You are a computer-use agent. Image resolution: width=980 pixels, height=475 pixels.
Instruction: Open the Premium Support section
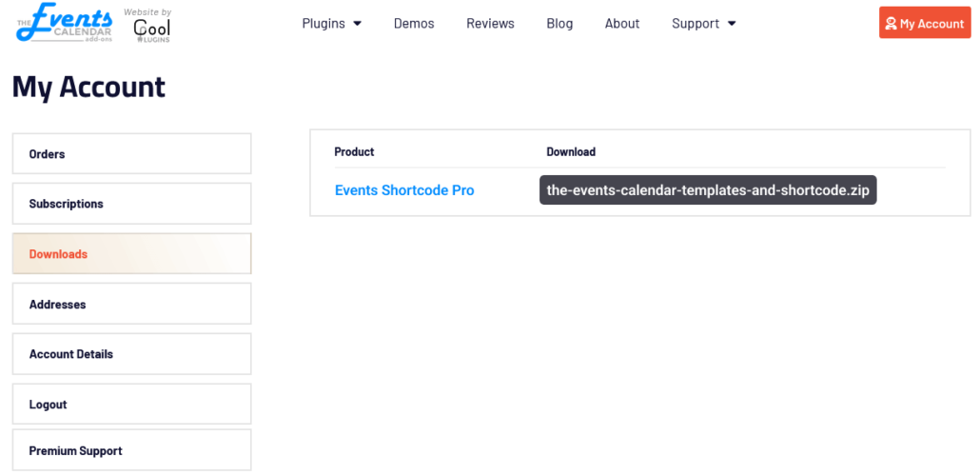point(131,450)
